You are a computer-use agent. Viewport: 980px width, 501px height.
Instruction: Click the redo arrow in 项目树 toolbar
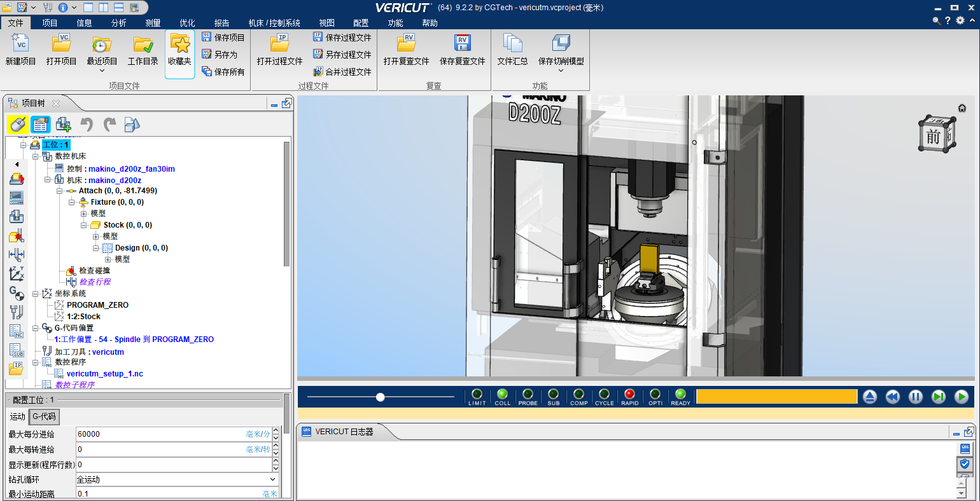(x=109, y=125)
